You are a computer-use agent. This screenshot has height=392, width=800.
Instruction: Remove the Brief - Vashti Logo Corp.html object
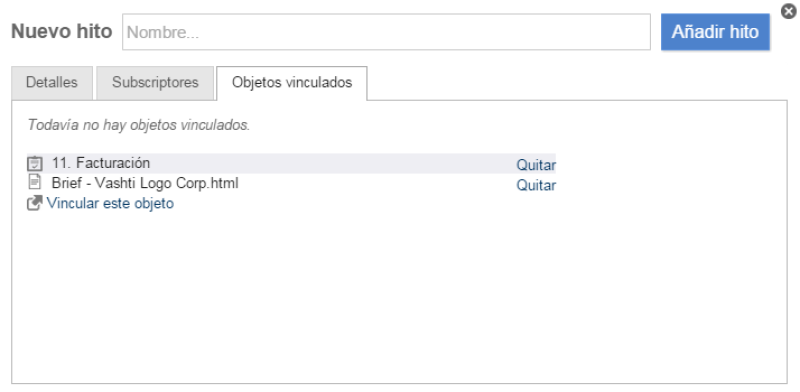pyautogui.click(x=536, y=185)
